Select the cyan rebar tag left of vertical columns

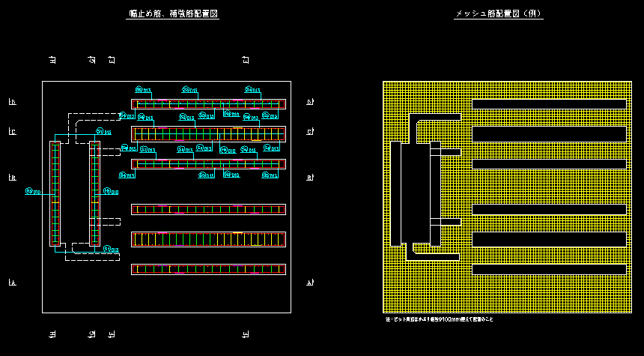point(32,192)
